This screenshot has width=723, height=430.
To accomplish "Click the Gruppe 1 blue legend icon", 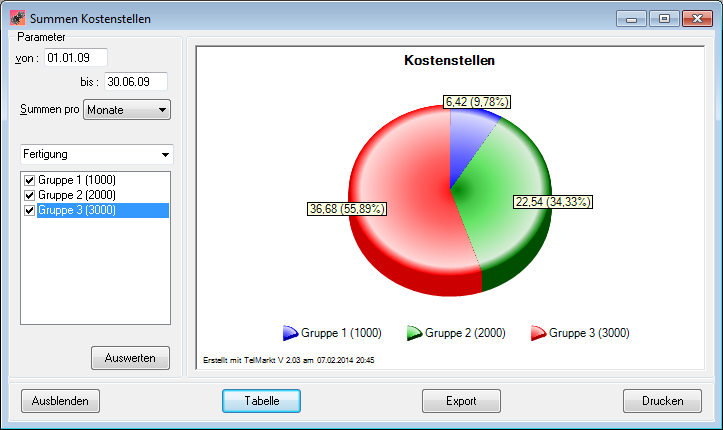I will coord(291,333).
